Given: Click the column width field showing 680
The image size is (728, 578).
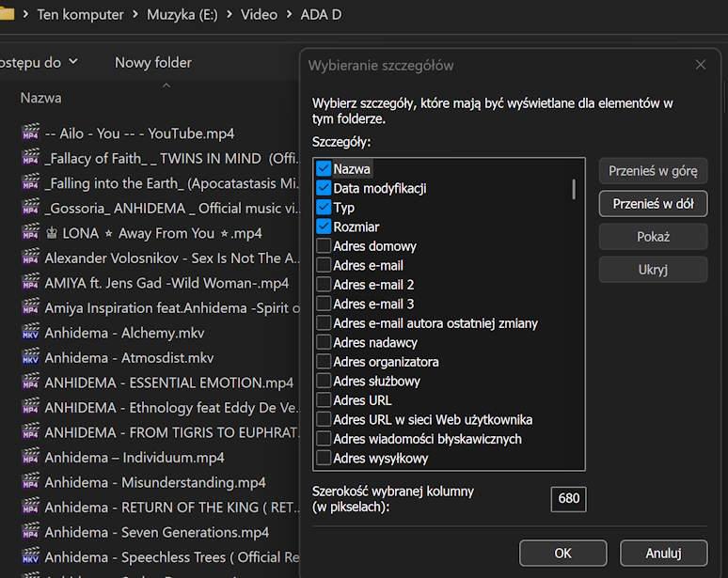Looking at the screenshot, I should (x=568, y=499).
